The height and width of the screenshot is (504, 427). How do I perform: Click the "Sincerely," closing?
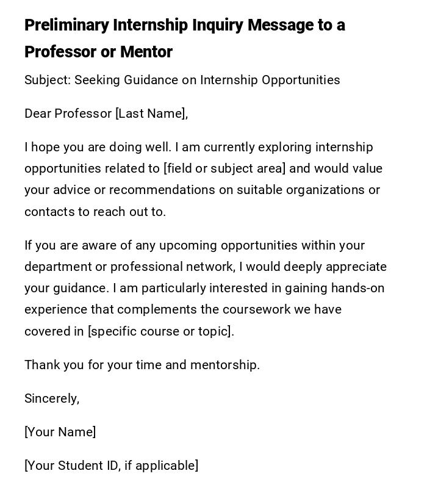(52, 398)
